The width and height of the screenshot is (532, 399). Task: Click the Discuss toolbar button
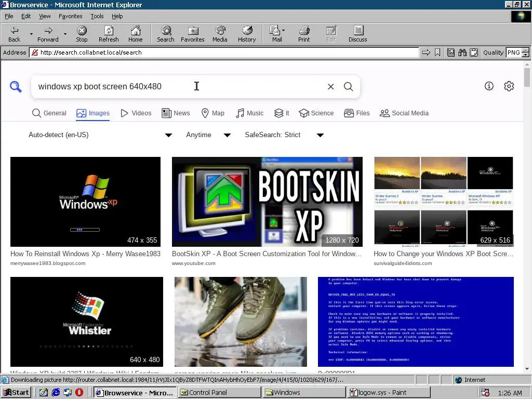(357, 34)
